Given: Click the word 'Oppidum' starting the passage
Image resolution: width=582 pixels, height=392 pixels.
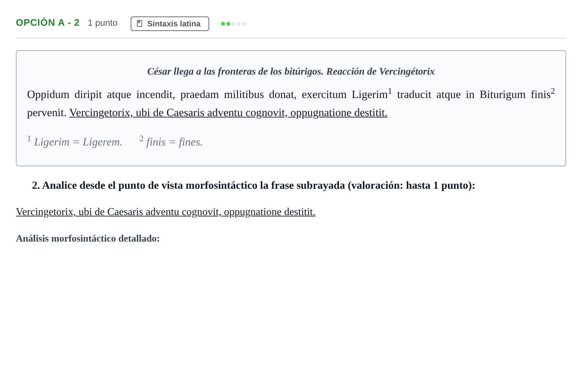Looking at the screenshot, I should click(x=48, y=95).
